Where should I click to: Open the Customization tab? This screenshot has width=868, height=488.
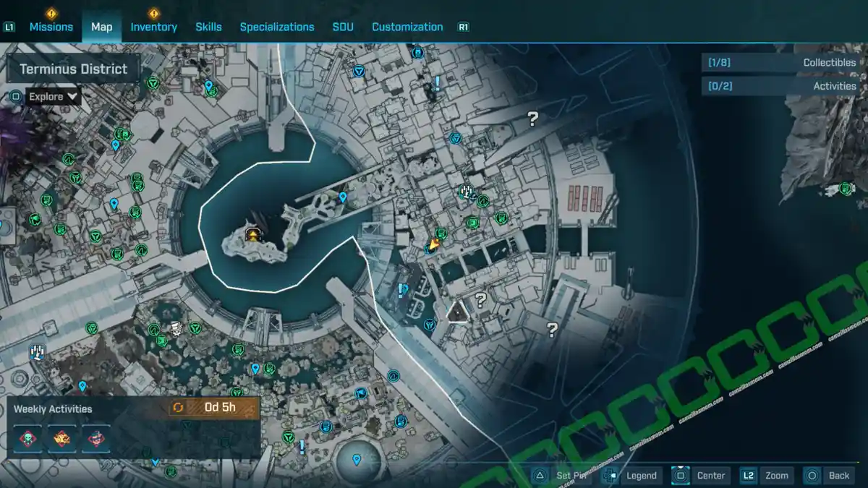coord(407,27)
